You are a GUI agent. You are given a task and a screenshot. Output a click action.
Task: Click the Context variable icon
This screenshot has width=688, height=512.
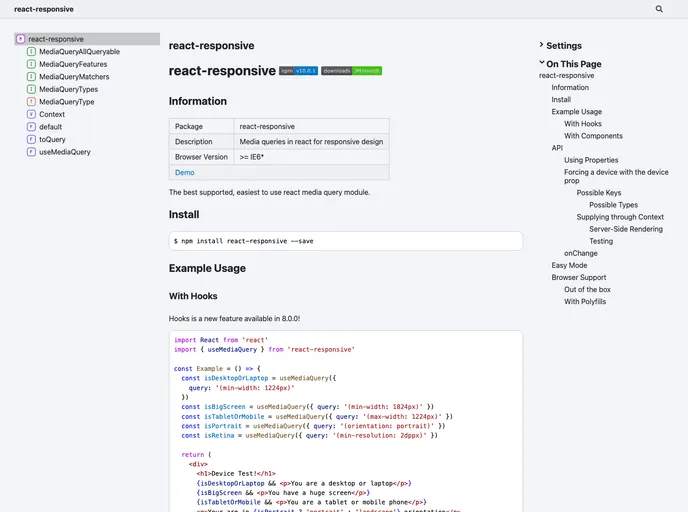pos(31,114)
